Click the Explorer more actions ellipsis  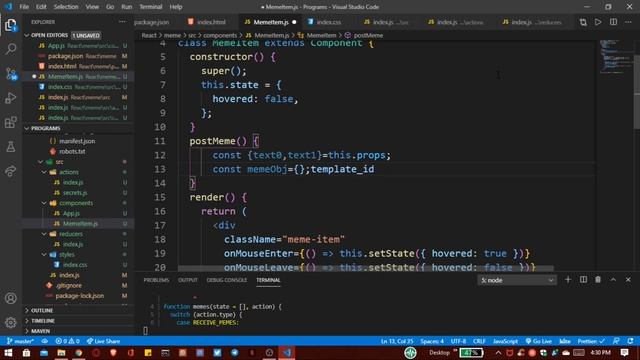[122, 22]
